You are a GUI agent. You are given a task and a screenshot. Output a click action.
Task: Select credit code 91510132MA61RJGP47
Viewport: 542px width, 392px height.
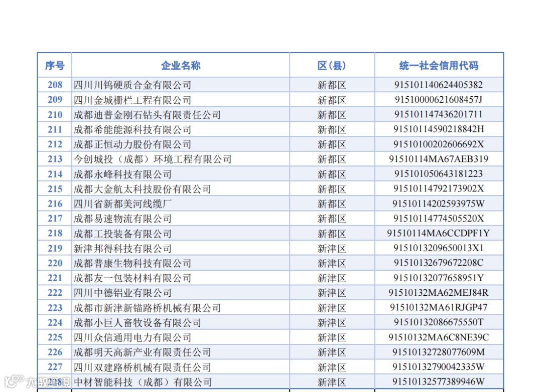[x=439, y=307]
